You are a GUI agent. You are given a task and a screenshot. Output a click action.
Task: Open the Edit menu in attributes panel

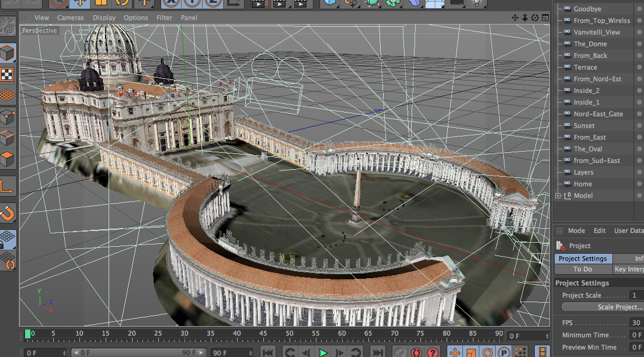[599, 230]
